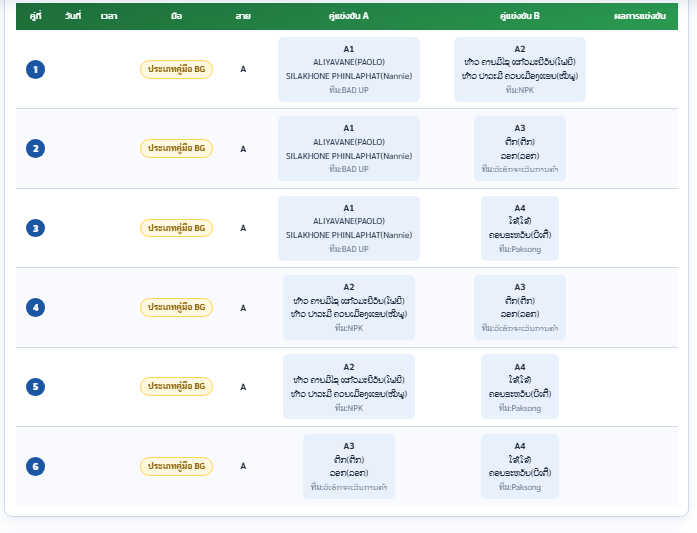Click the blue match number 2 badge
697x533 pixels.
click(36, 148)
